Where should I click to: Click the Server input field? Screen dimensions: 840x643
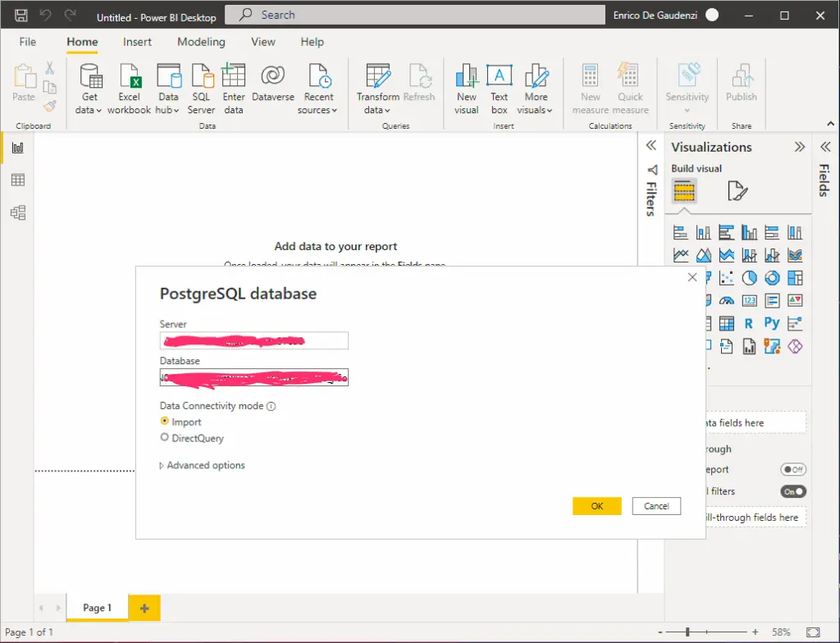click(254, 340)
